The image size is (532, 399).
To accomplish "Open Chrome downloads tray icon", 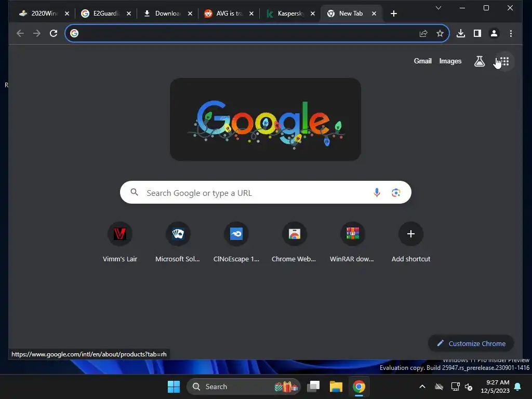I will coord(460,33).
